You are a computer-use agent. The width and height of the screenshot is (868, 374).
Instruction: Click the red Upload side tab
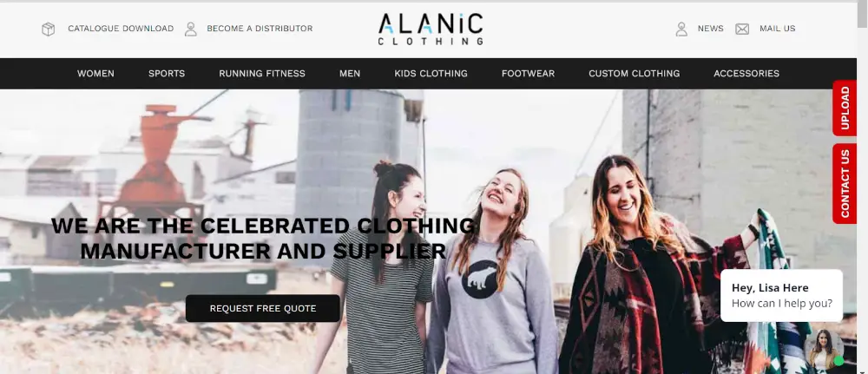click(845, 108)
